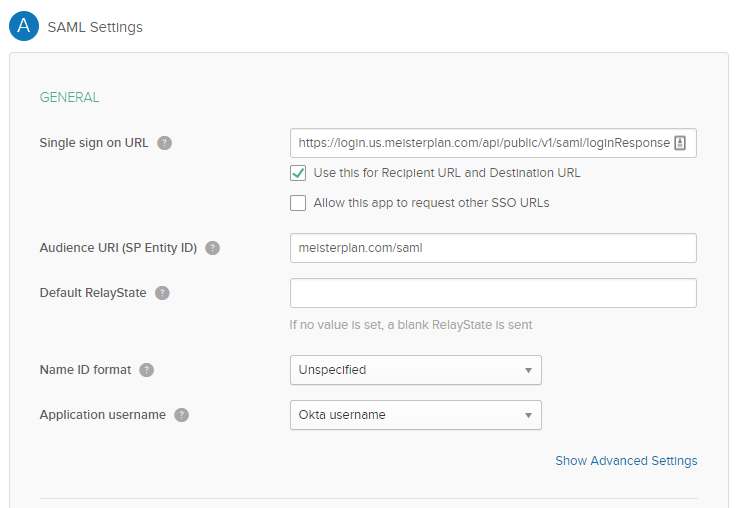
Task: Click Show Advanced Settings link
Action: (x=626, y=460)
